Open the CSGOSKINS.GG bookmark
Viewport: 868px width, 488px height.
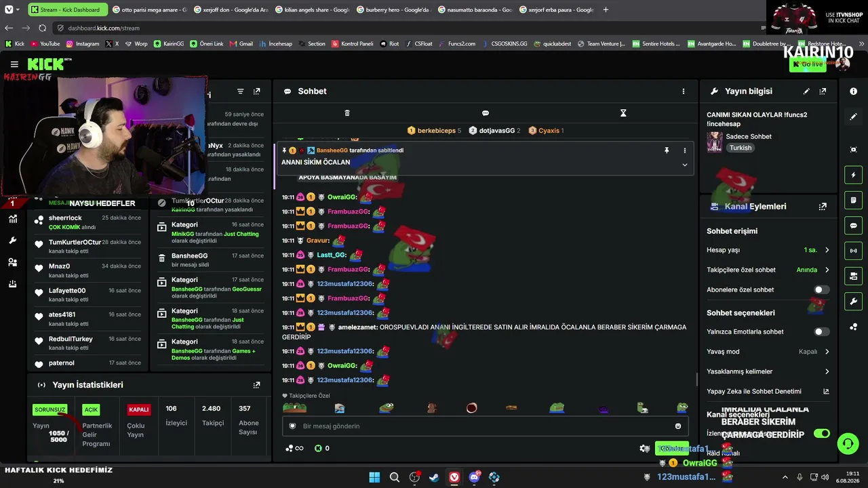[505, 44]
